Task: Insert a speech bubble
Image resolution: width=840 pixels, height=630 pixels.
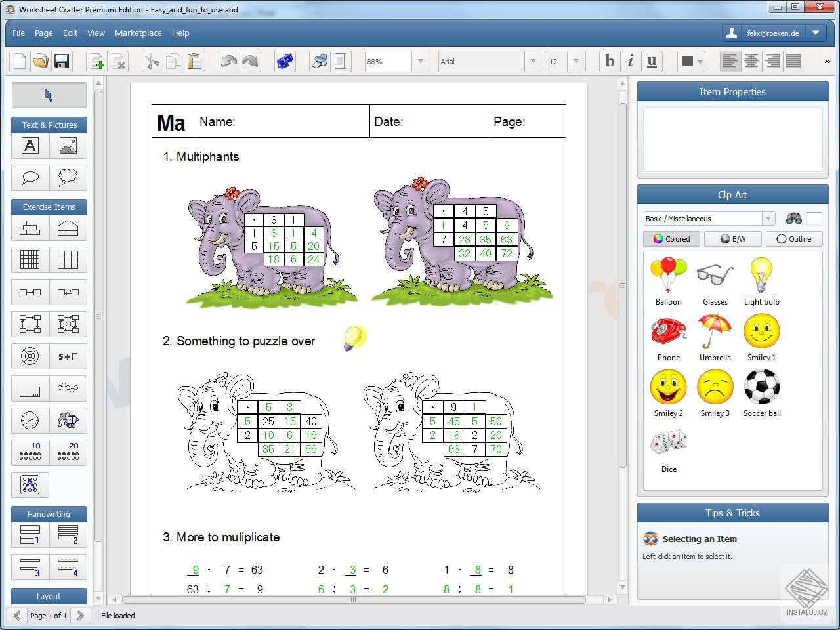Action: pyautogui.click(x=30, y=177)
